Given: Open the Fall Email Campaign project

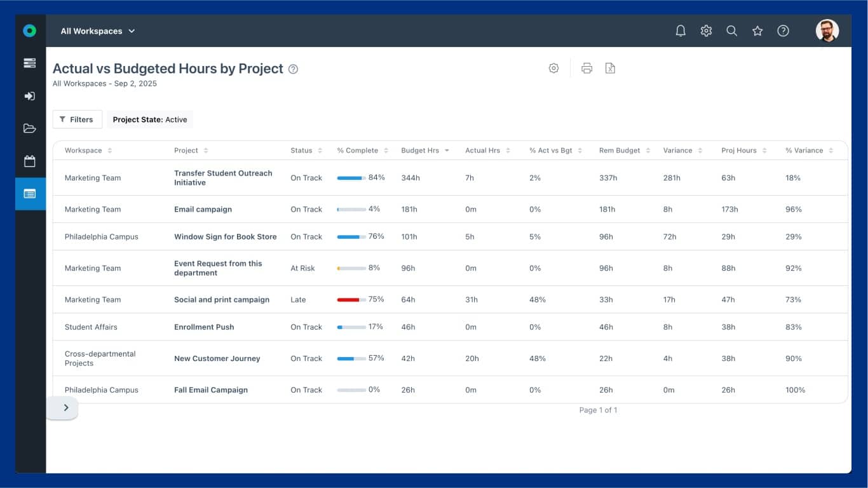Looking at the screenshot, I should pyautogui.click(x=211, y=390).
